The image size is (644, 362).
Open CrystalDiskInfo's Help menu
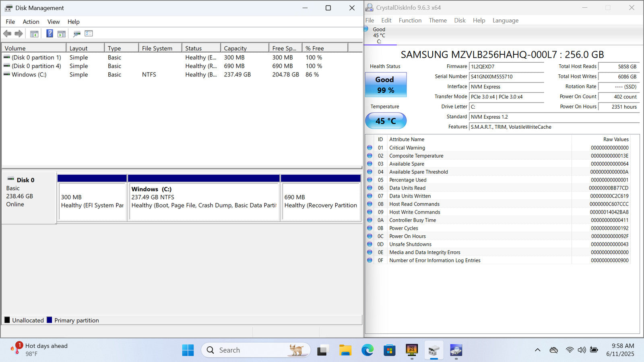click(479, 21)
